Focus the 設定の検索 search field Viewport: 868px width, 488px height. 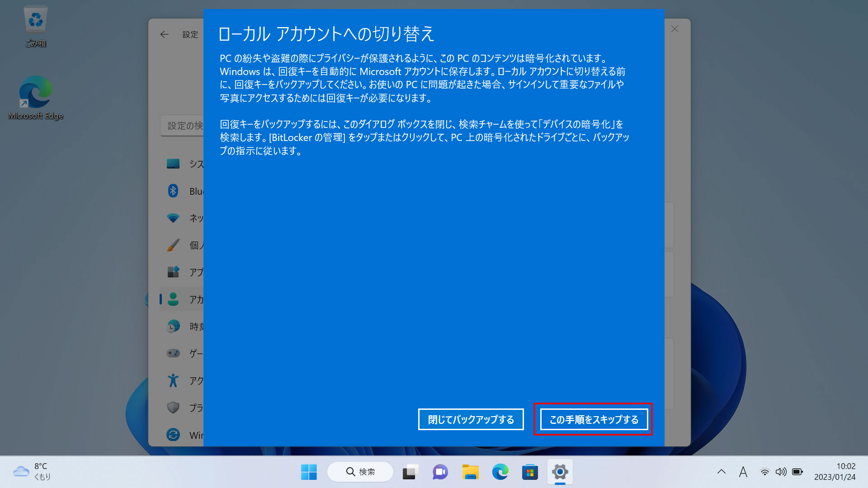(x=182, y=126)
